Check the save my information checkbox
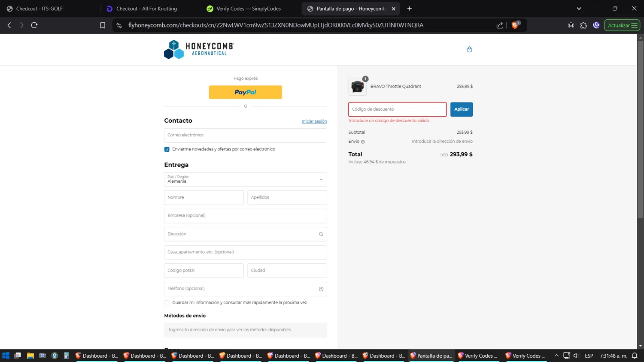644x362 pixels. [x=167, y=303]
